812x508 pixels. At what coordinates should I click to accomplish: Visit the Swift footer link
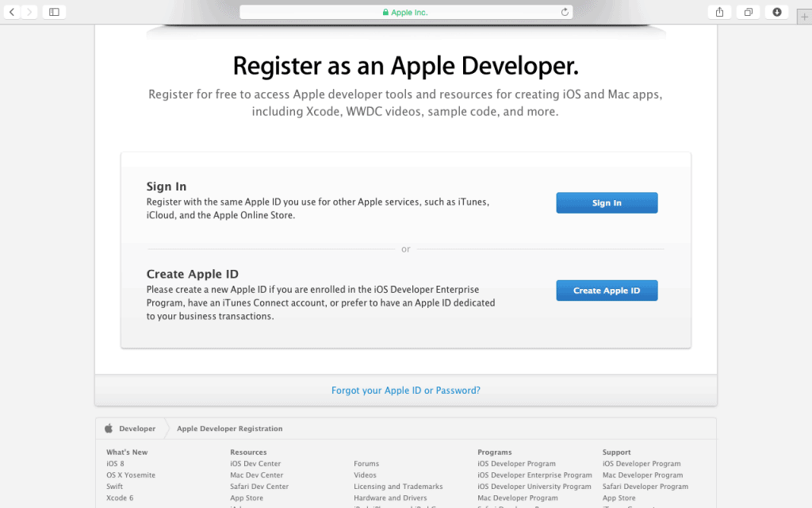[x=114, y=487]
